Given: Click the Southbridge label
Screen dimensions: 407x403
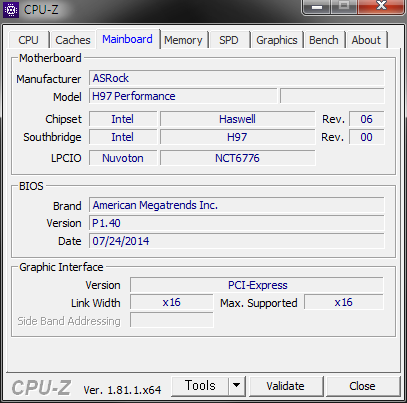Looking at the screenshot, I should pyautogui.click(x=52, y=137).
